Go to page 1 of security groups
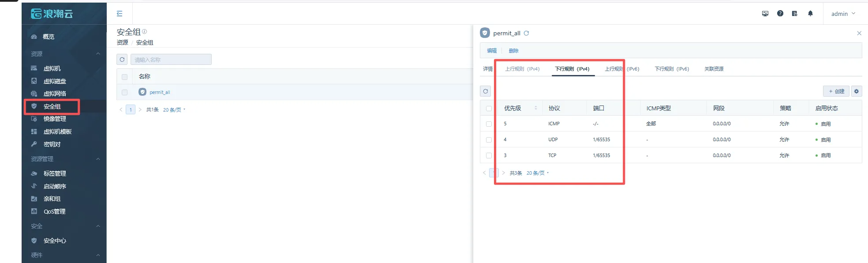The height and width of the screenshot is (263, 868). point(131,109)
